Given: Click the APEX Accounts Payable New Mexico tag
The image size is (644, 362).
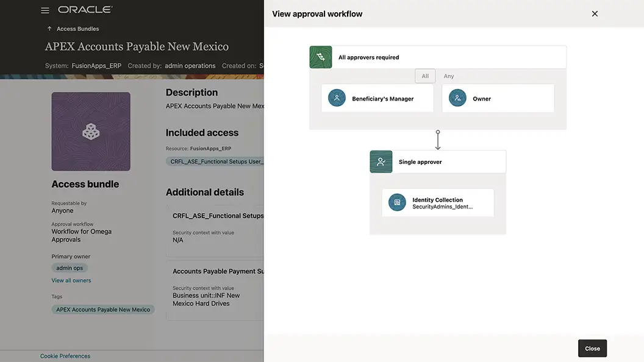Looking at the screenshot, I should point(103,310).
